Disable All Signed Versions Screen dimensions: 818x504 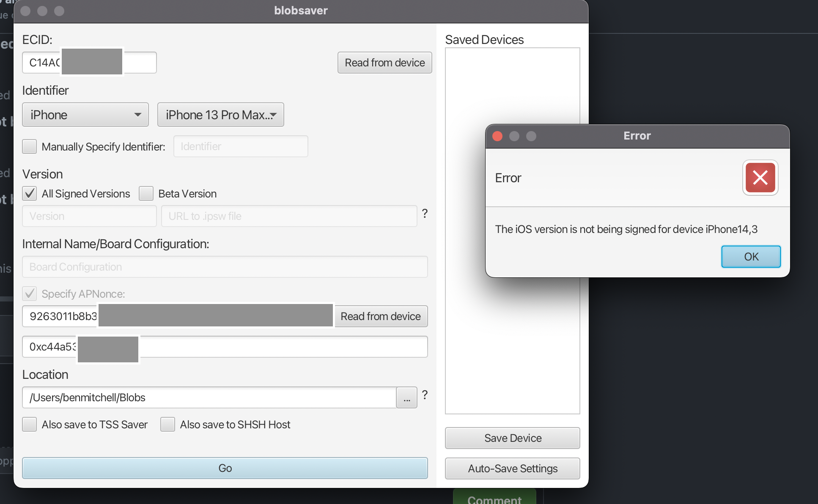tap(29, 193)
